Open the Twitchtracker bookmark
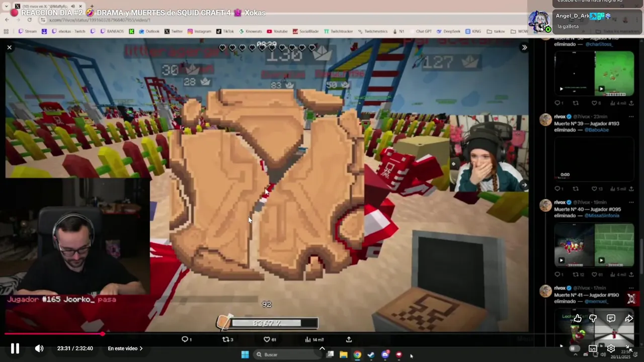Image resolution: width=644 pixels, height=362 pixels. pyautogui.click(x=339, y=31)
